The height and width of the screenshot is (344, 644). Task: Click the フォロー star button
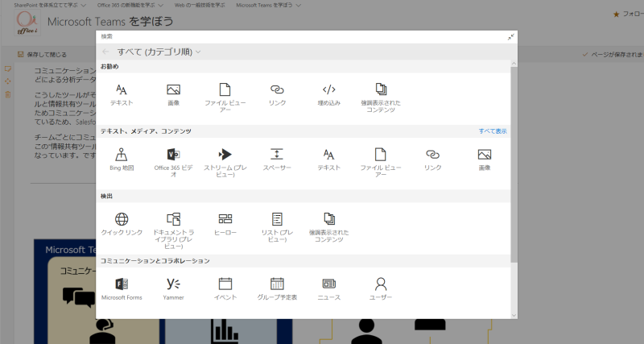(629, 14)
